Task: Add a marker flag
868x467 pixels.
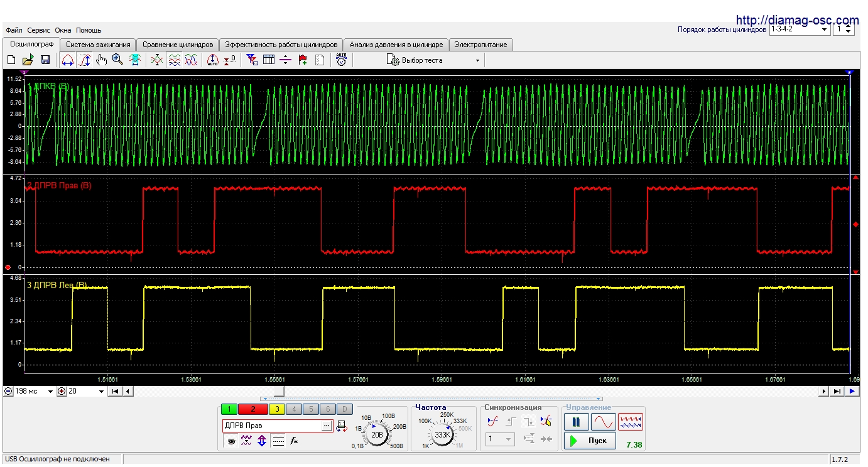Action: [303, 60]
